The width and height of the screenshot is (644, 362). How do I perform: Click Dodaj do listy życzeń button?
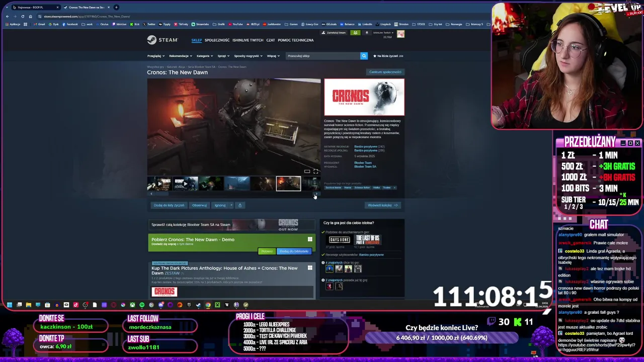pyautogui.click(x=169, y=205)
